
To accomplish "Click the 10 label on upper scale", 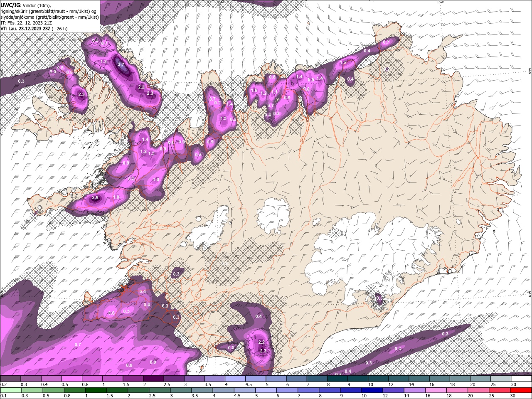I will [370, 384].
